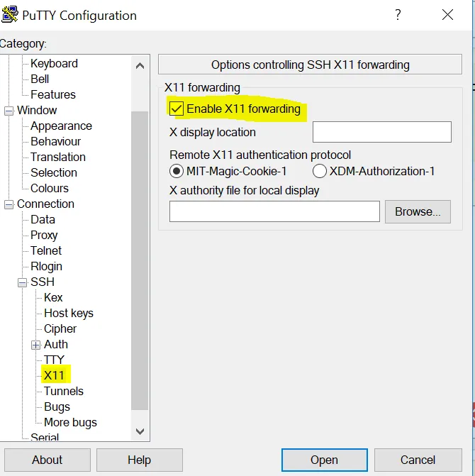Click the 'Options controlling SSH X11 forwarding' header
Screen dimensions: 475x476
311,65
